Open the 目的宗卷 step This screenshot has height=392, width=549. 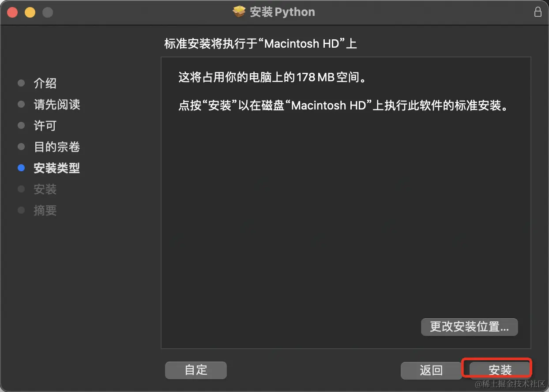[x=57, y=147]
